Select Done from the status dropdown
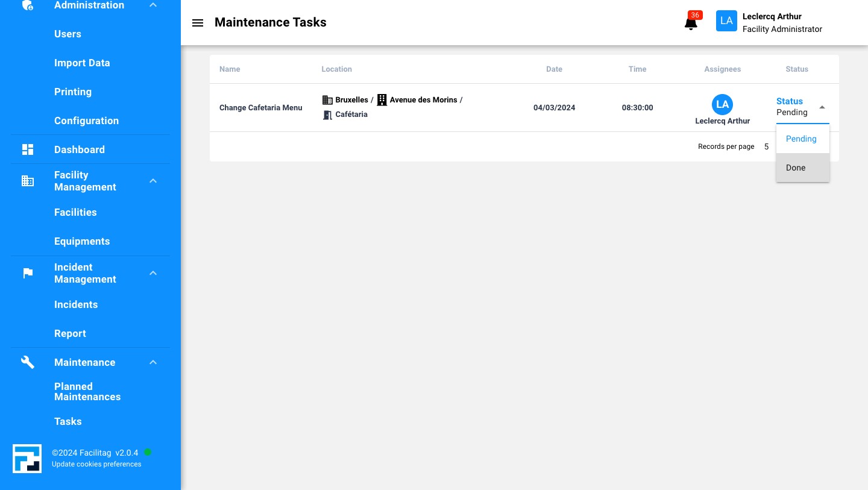 click(x=795, y=168)
